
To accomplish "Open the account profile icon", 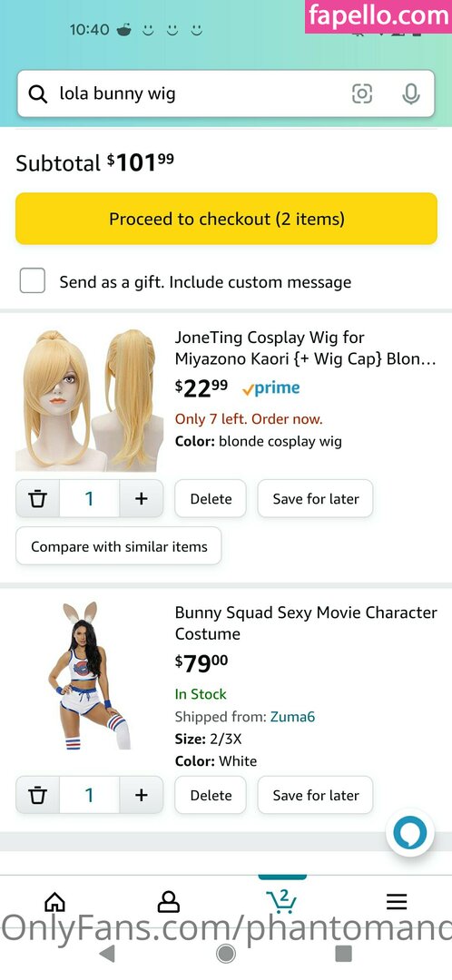I will pos(168,901).
